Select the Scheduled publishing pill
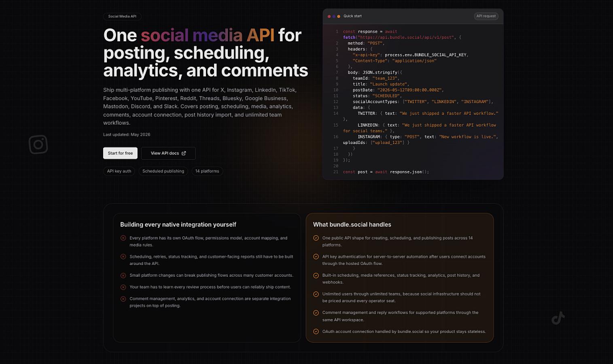This screenshot has width=613, height=364. (163, 171)
